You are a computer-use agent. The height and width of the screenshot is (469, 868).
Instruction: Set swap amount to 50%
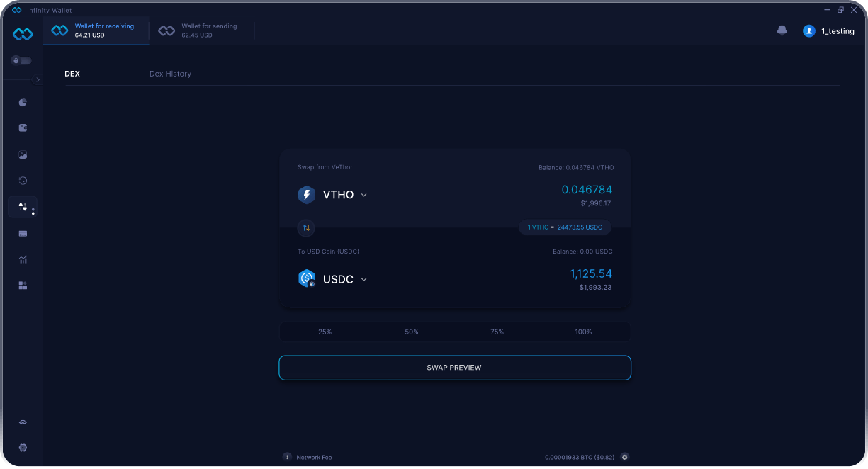click(x=412, y=332)
